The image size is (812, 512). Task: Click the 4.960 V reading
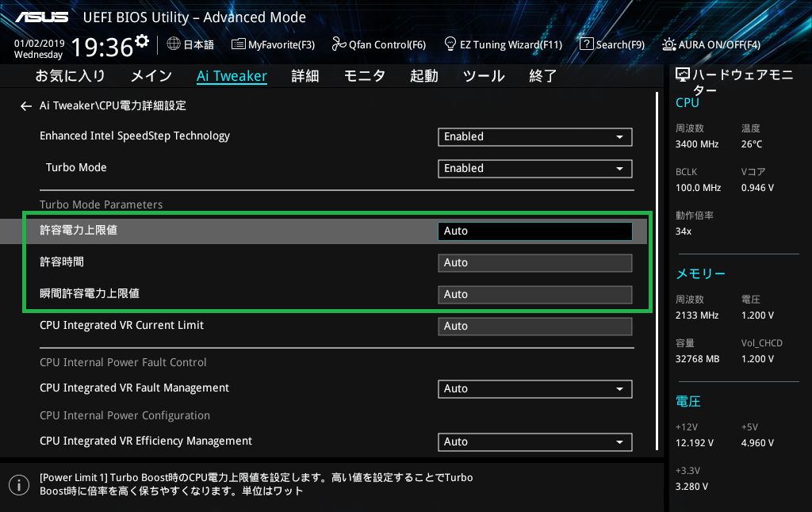[757, 443]
